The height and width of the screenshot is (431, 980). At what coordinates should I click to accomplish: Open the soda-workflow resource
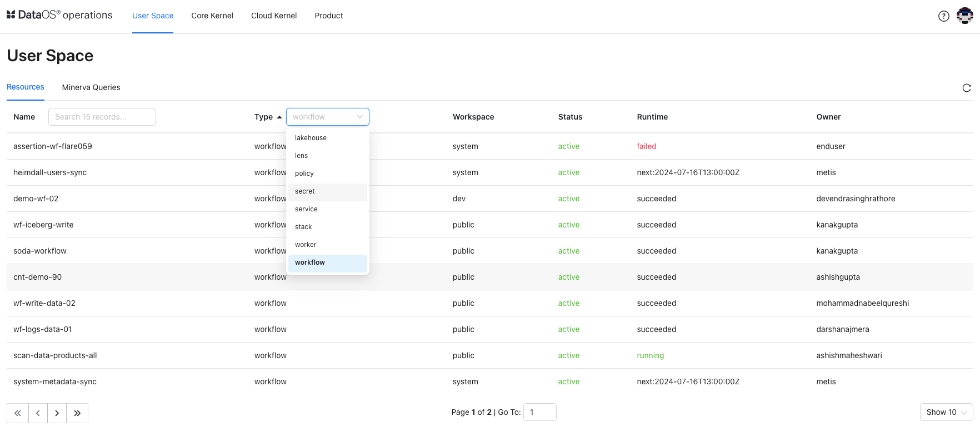click(x=40, y=251)
